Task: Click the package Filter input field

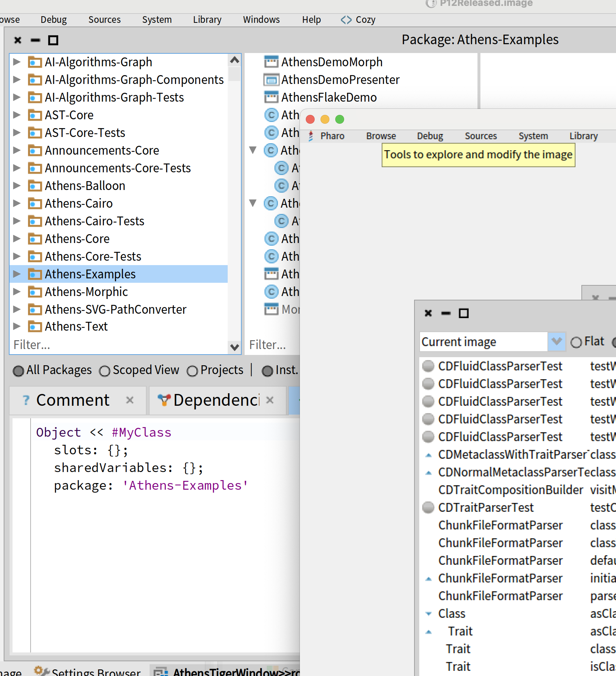Action: click(118, 345)
